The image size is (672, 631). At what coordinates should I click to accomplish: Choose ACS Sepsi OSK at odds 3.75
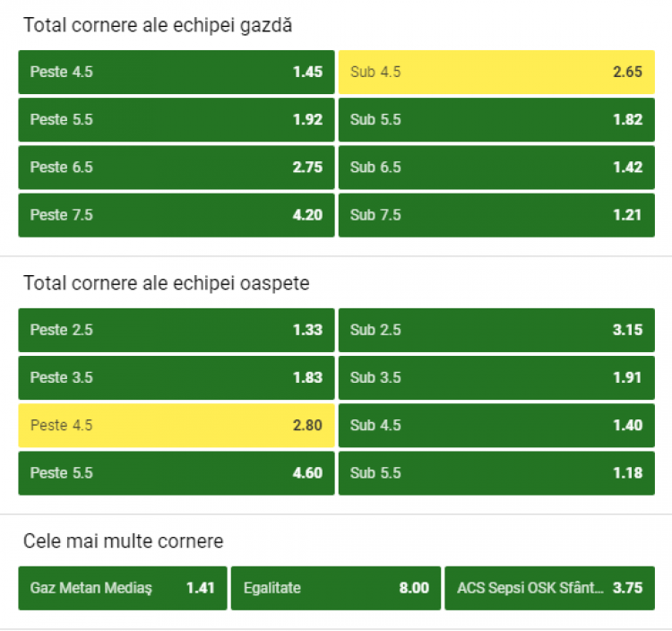[x=549, y=588]
